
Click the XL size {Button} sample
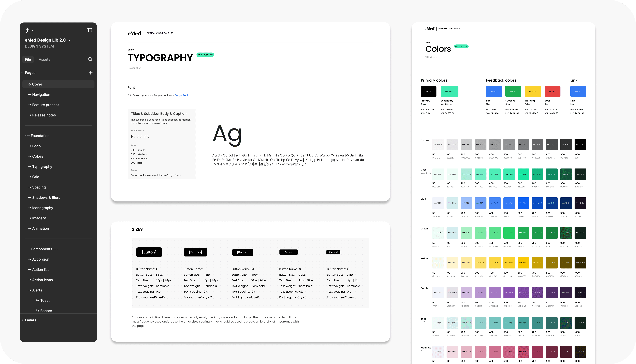coord(149,252)
